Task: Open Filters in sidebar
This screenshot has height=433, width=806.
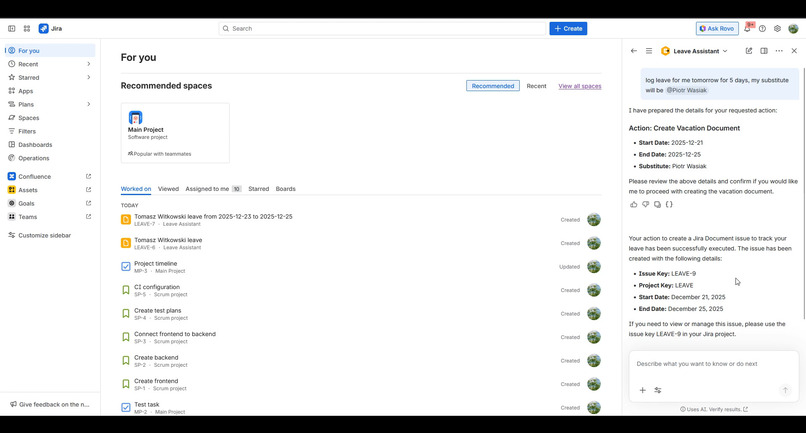Action: [50, 131]
